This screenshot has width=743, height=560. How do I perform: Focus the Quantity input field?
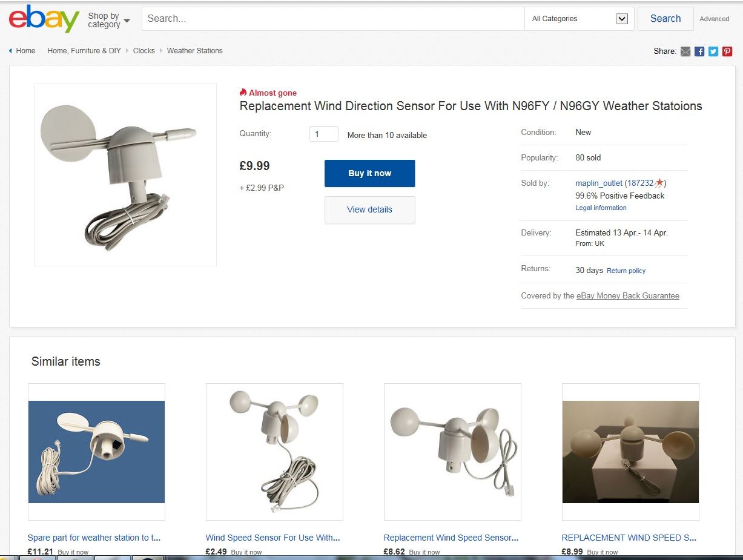[323, 134]
